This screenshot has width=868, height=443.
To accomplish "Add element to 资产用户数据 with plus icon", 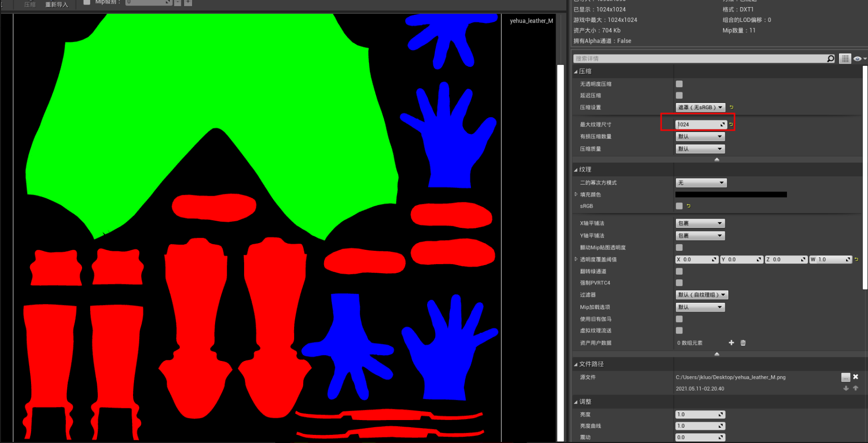I will [731, 343].
